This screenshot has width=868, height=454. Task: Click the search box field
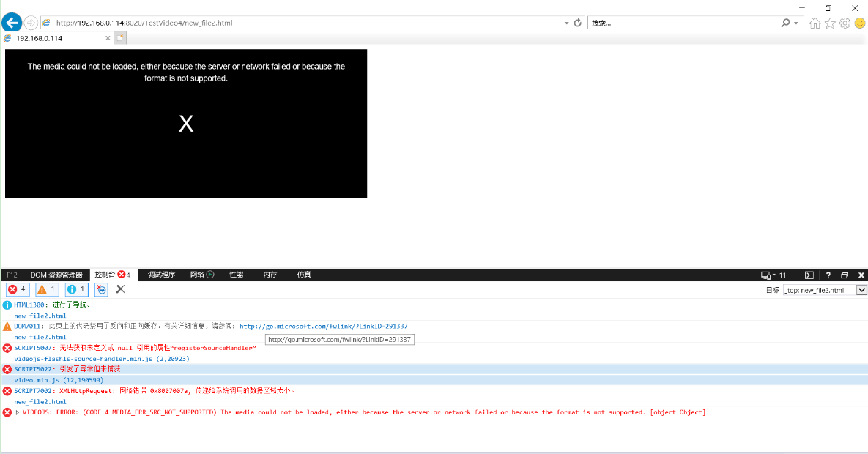683,23
